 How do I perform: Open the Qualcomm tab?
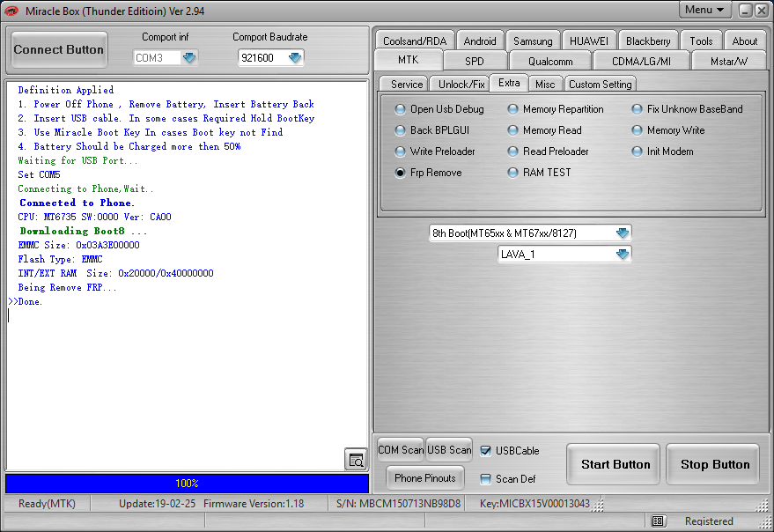(550, 62)
